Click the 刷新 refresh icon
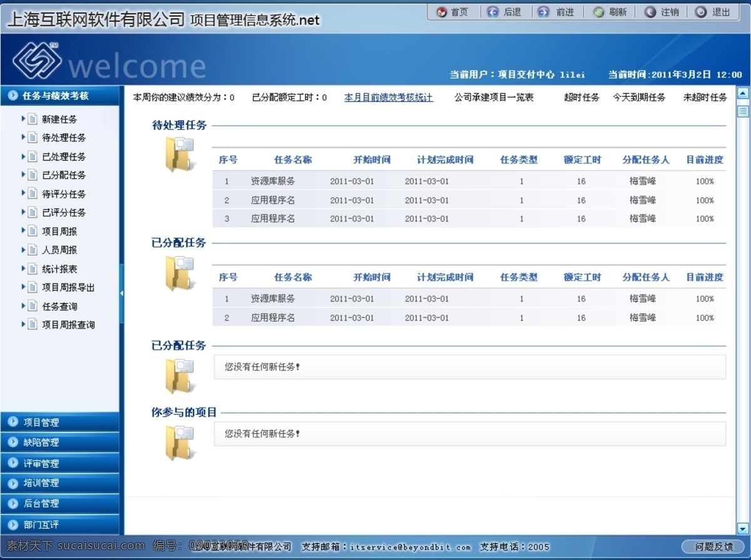Image resolution: width=751 pixels, height=560 pixels. (599, 12)
